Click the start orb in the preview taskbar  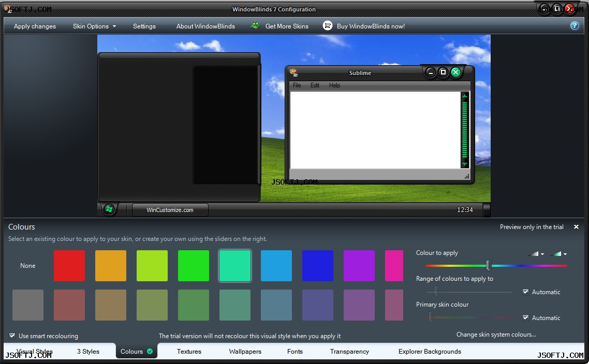coord(109,209)
